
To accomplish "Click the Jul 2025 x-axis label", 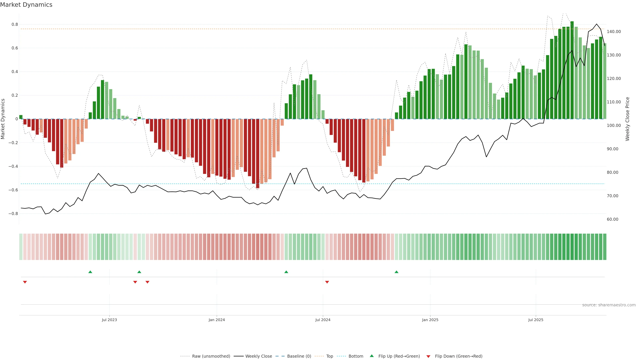I will coord(535,320).
